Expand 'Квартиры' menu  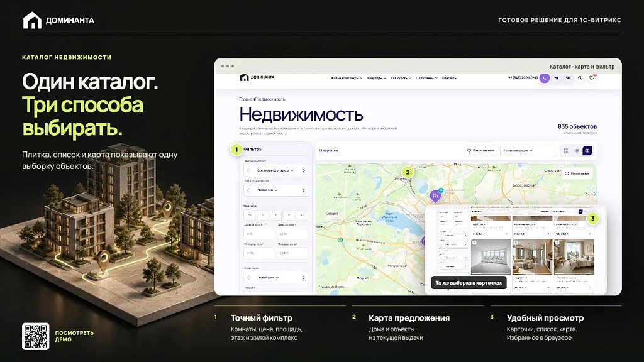(377, 78)
